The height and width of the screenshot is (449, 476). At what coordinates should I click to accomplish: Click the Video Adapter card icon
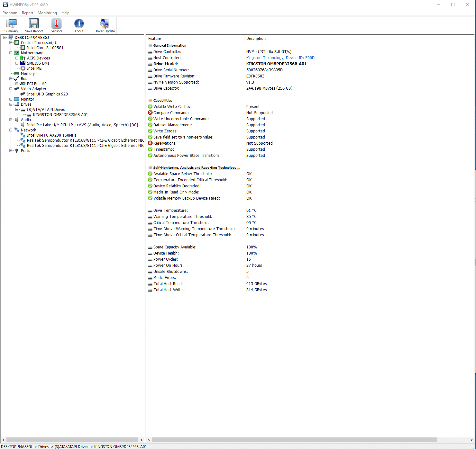pos(17,89)
